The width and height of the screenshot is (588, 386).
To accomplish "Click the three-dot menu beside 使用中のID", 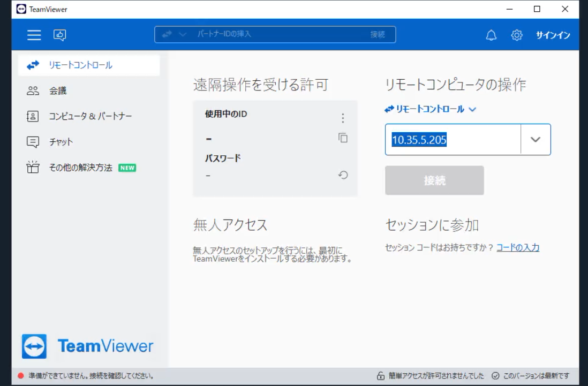I will click(x=343, y=118).
